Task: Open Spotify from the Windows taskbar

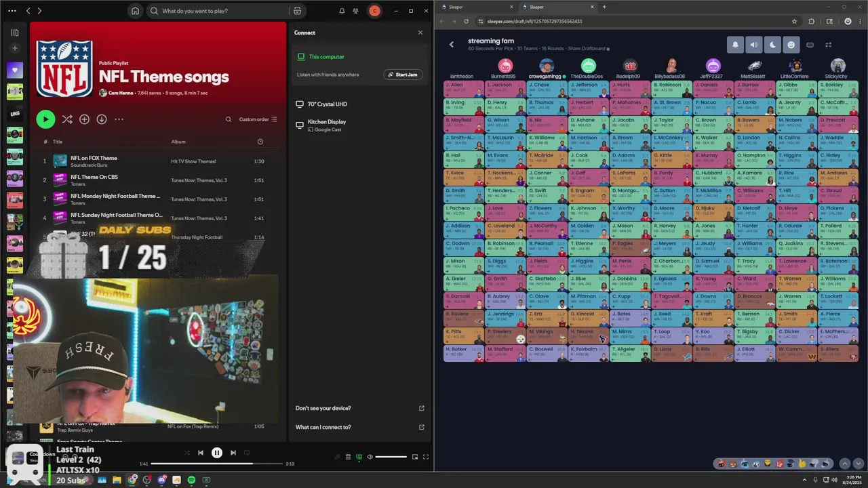Action: pyautogui.click(x=191, y=480)
